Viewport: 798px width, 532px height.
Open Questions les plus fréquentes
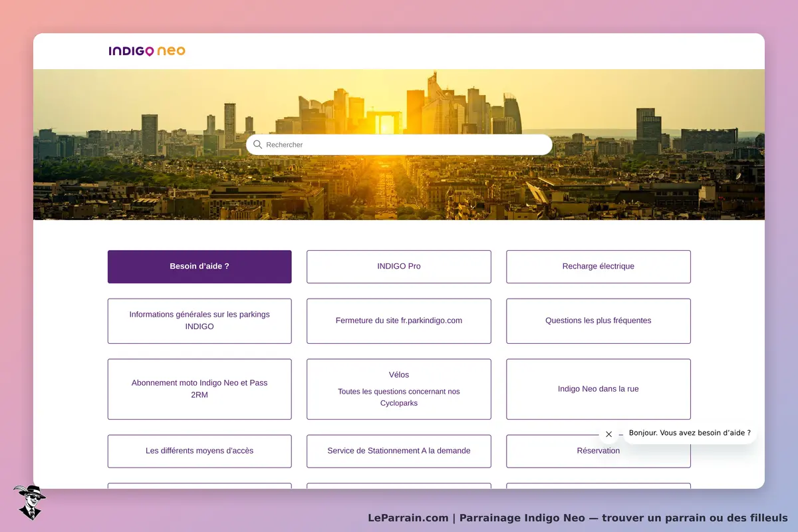click(598, 321)
